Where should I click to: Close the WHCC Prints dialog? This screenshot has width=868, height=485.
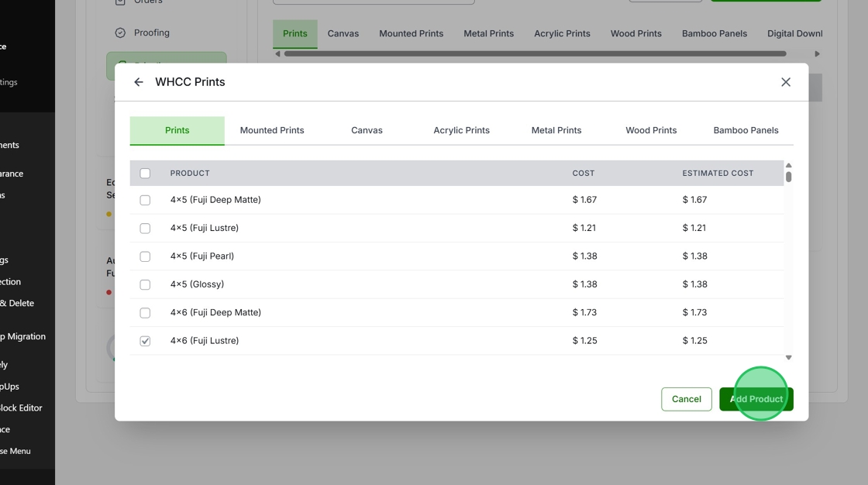click(x=786, y=82)
